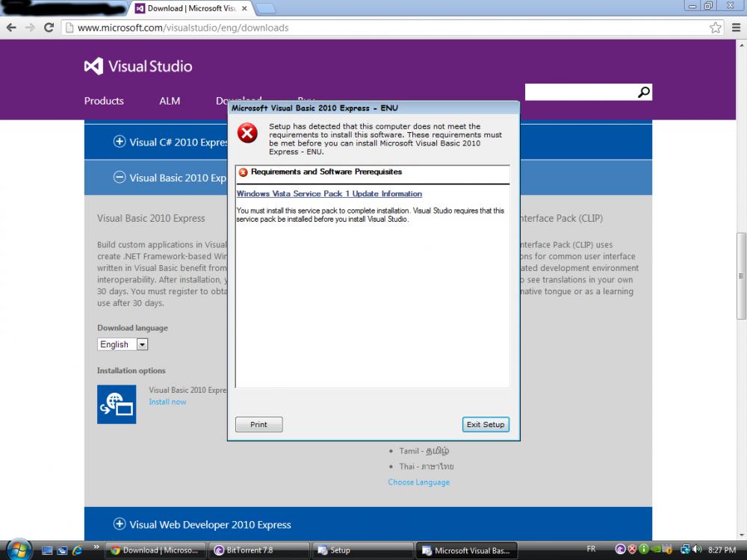The width and height of the screenshot is (747, 560).
Task: Click the red error icon in dialog
Action: 248,133
